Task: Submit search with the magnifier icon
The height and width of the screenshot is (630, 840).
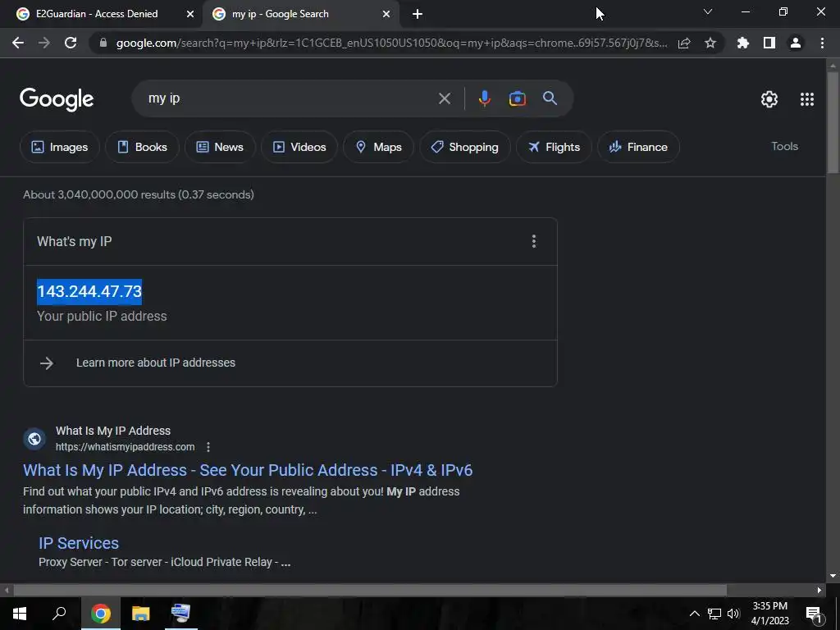Action: [550, 98]
